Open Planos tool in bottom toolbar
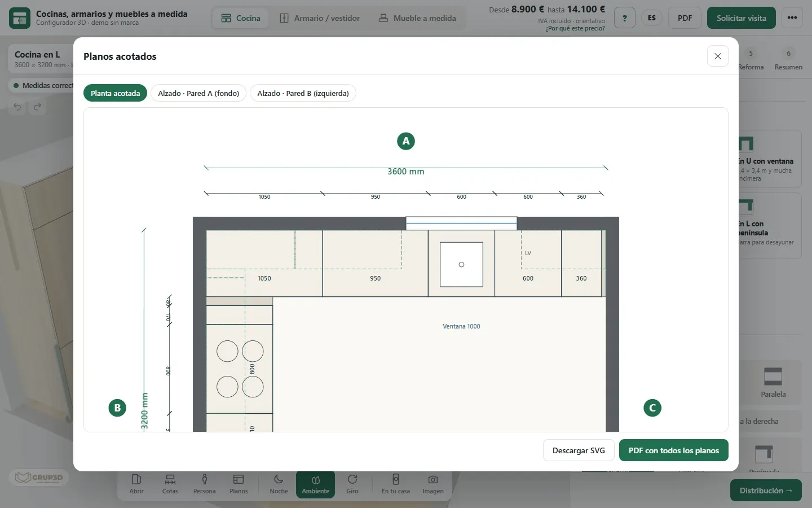Viewport: 812px width, 508px height. pyautogui.click(x=239, y=484)
